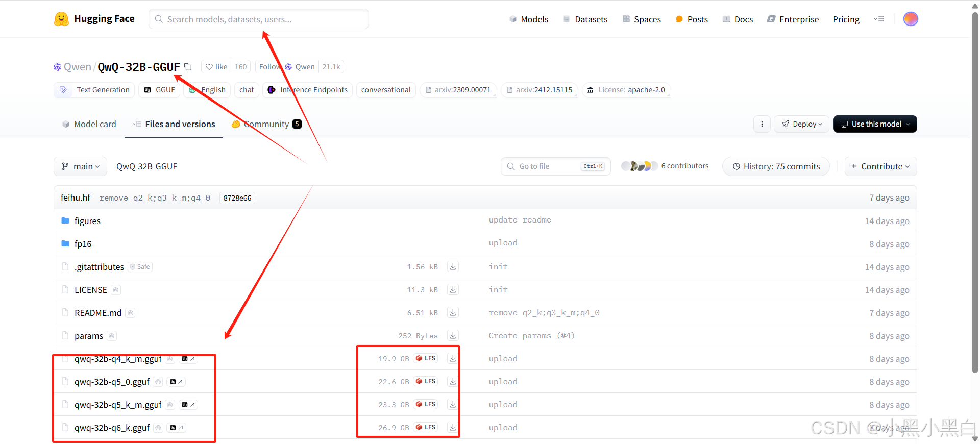The height and width of the screenshot is (444, 980).
Task: Show the 160 likes count
Action: click(241, 67)
